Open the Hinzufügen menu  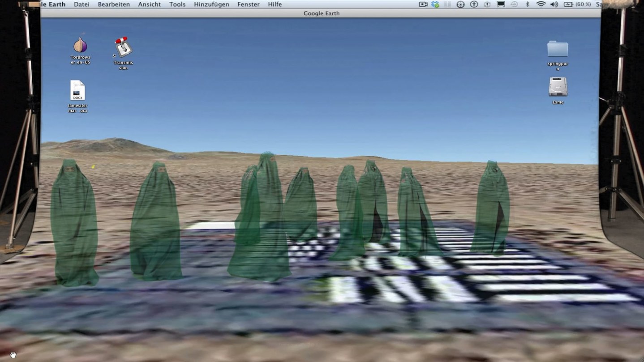pos(211,4)
